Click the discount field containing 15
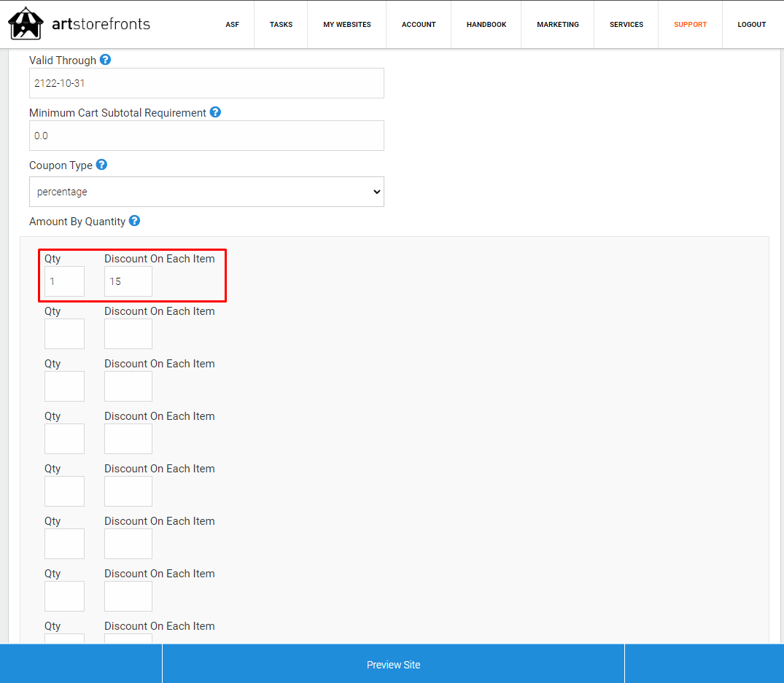Viewport: 784px width, 683px height. coord(128,281)
